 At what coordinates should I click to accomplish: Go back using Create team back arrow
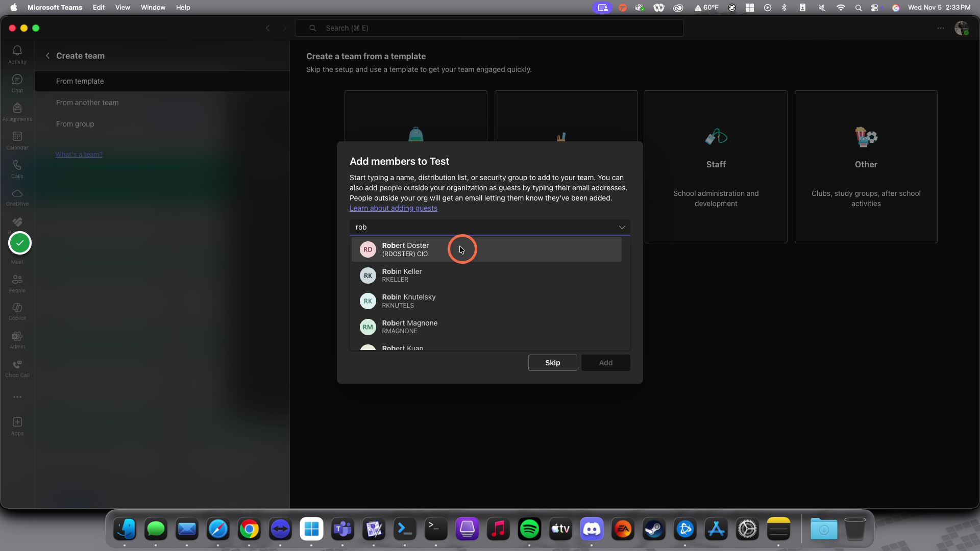pos(47,56)
